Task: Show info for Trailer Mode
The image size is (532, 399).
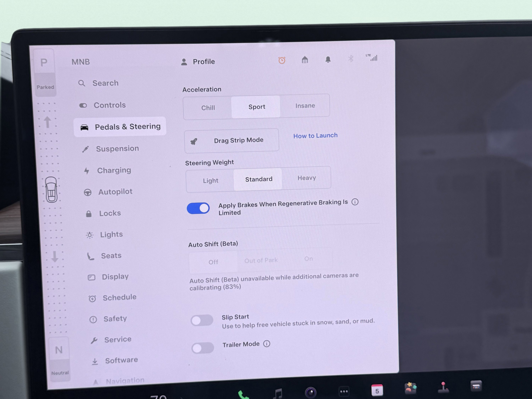Action: pos(267,343)
